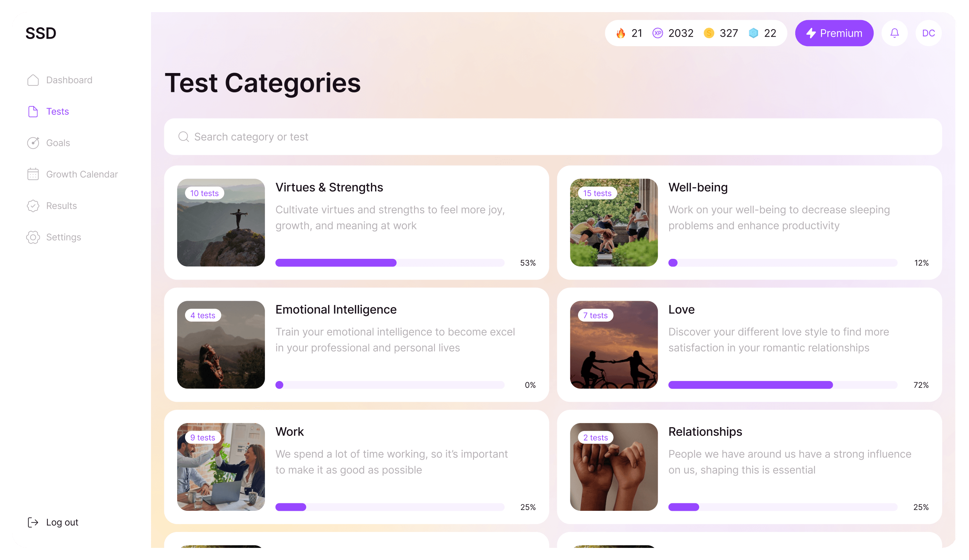Viewport: 969px width, 560px height.
Task: Click the SSD logo
Action: tap(41, 33)
